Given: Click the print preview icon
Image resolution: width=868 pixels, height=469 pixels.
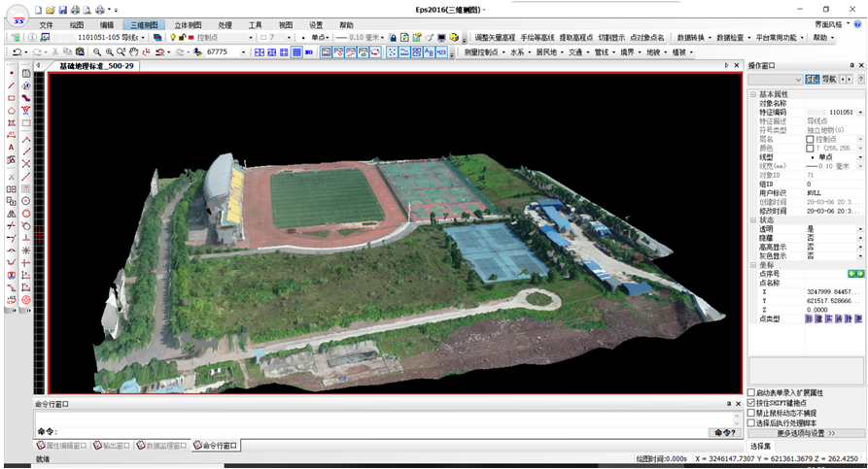Looking at the screenshot, I should pyautogui.click(x=87, y=10).
